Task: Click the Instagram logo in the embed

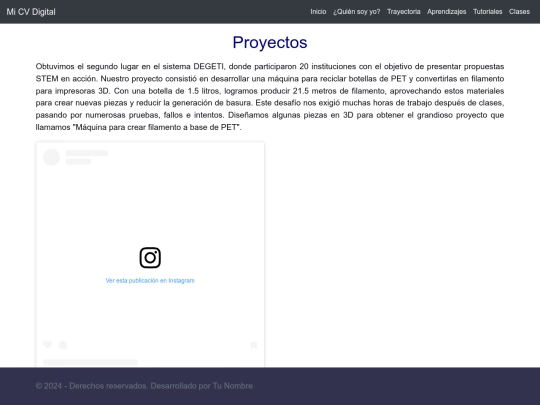Action: (x=150, y=258)
